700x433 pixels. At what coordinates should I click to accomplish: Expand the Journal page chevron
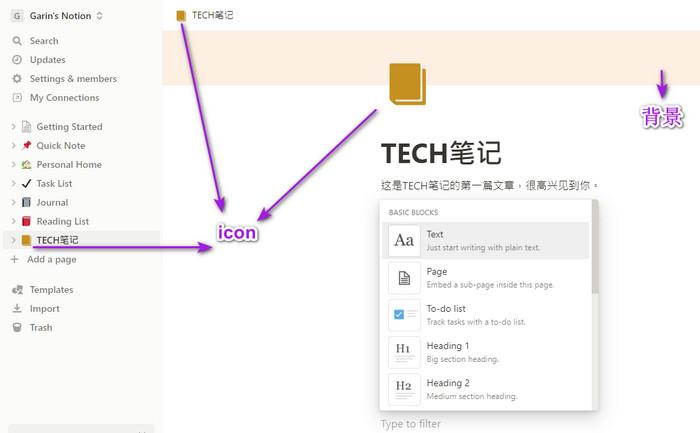tap(13, 202)
